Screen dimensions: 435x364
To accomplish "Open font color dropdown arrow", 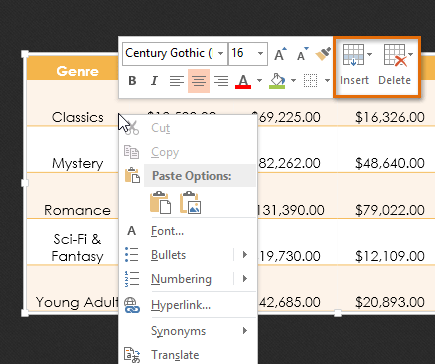I will coord(259,81).
